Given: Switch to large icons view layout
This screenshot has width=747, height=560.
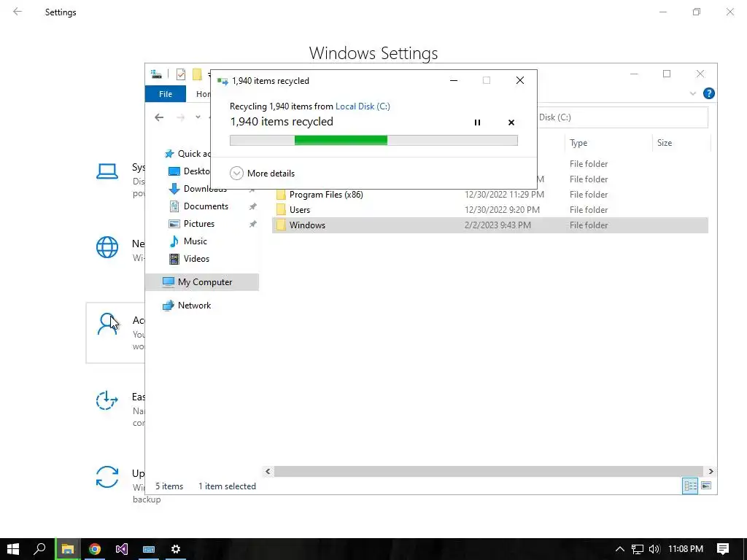Looking at the screenshot, I should coord(706,486).
